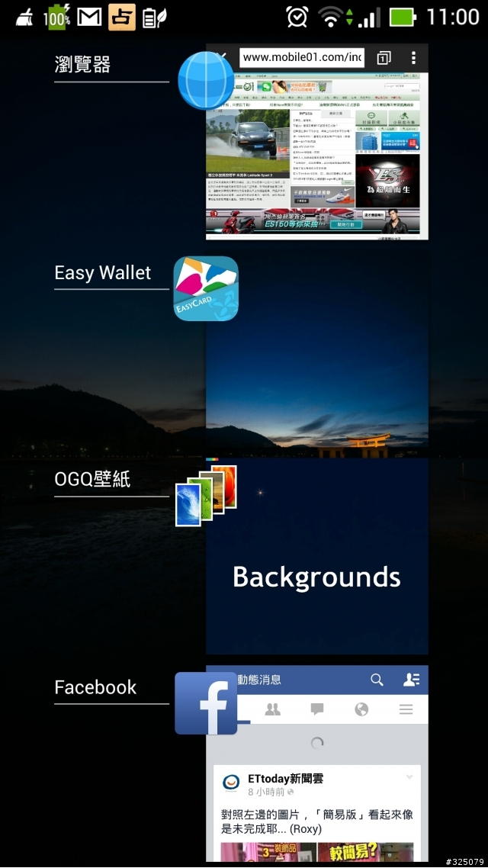Tap the Facebook app icon
The image size is (488, 868).
click(206, 703)
